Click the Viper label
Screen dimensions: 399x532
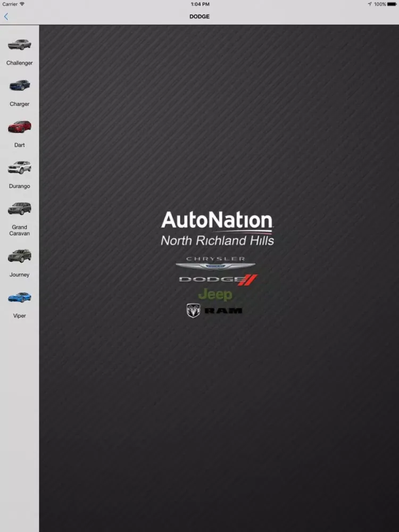19,316
